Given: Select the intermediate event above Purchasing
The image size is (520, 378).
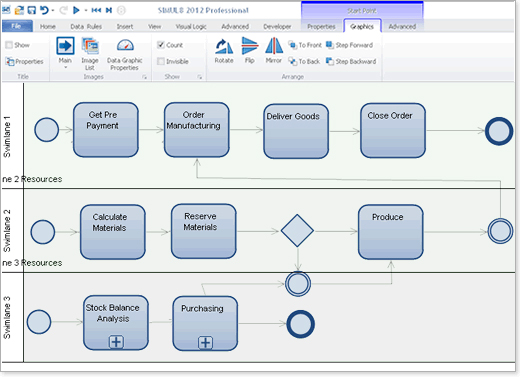Looking at the screenshot, I should point(298,284).
